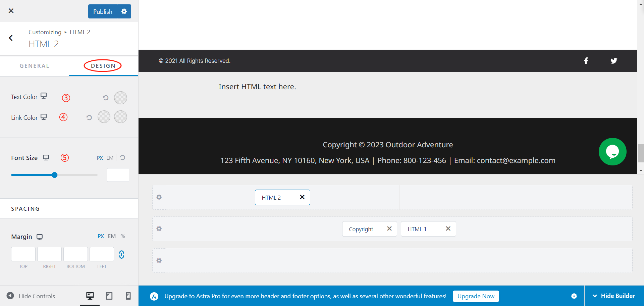Image resolution: width=644 pixels, height=306 pixels.
Task: Click the Publish button
Action: (103, 11)
